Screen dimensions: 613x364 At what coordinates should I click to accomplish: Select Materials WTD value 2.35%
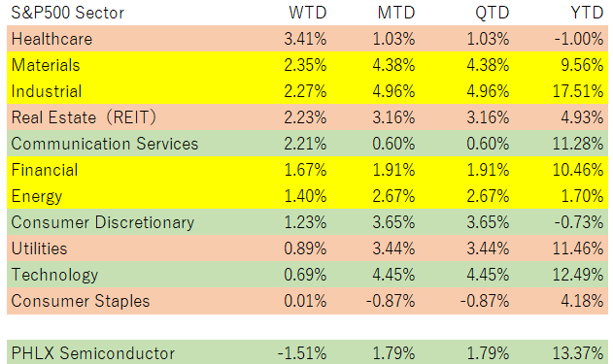click(305, 65)
